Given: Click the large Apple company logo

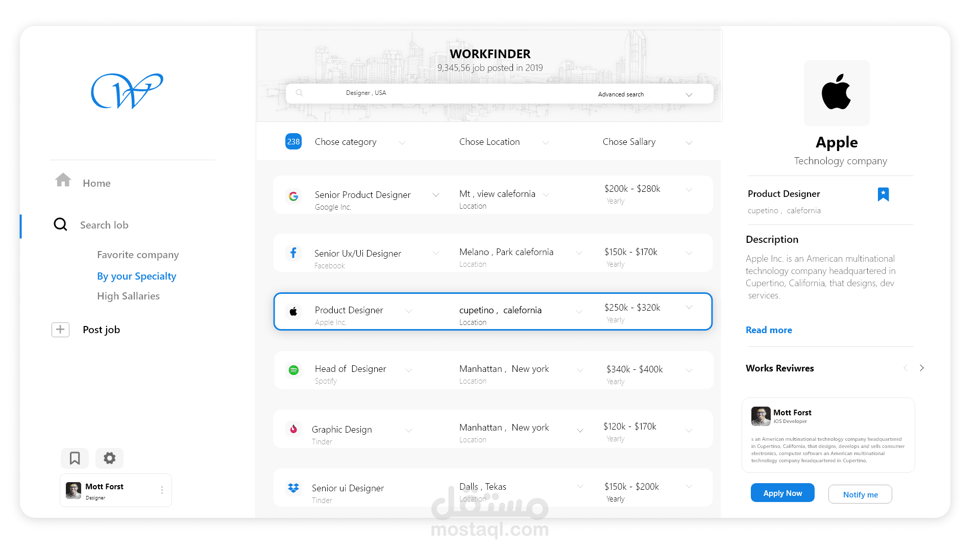Looking at the screenshot, I should tap(837, 92).
